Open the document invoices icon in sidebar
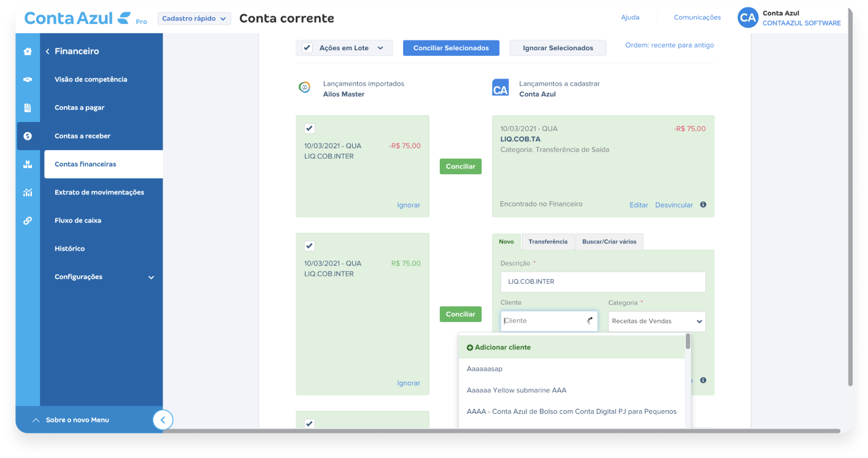Viewport: 868px width, 458px height. click(28, 108)
